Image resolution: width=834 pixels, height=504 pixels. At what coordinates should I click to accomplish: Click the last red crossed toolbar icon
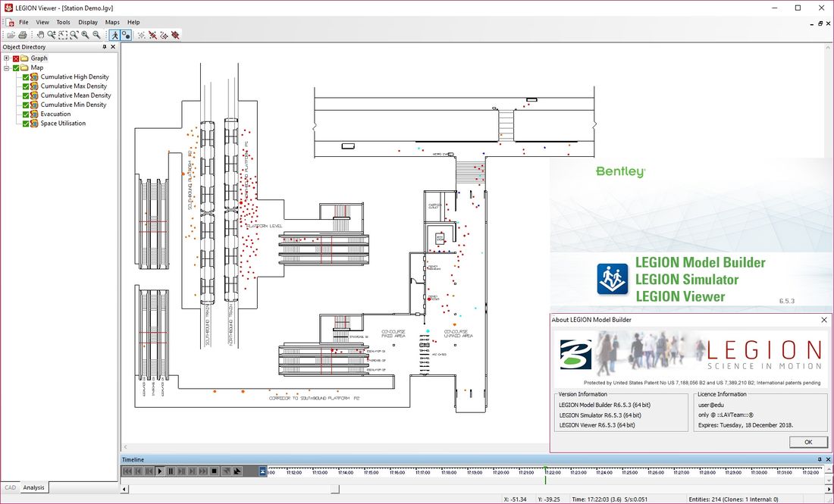click(175, 35)
